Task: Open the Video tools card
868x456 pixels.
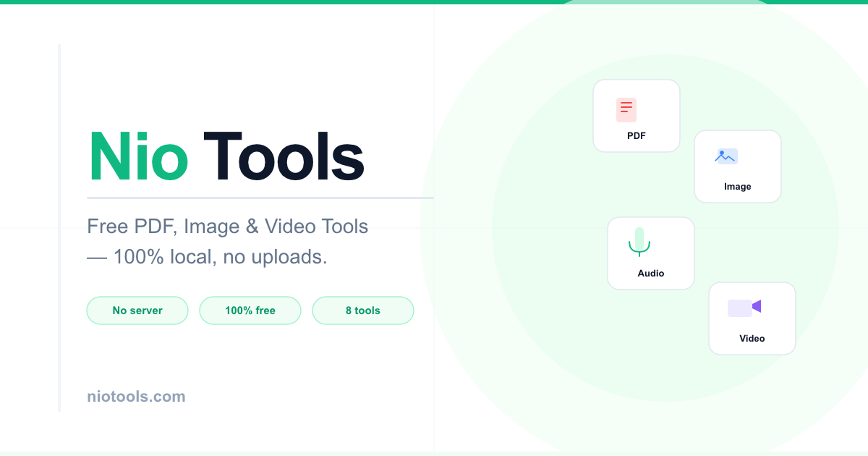Action: (752, 318)
